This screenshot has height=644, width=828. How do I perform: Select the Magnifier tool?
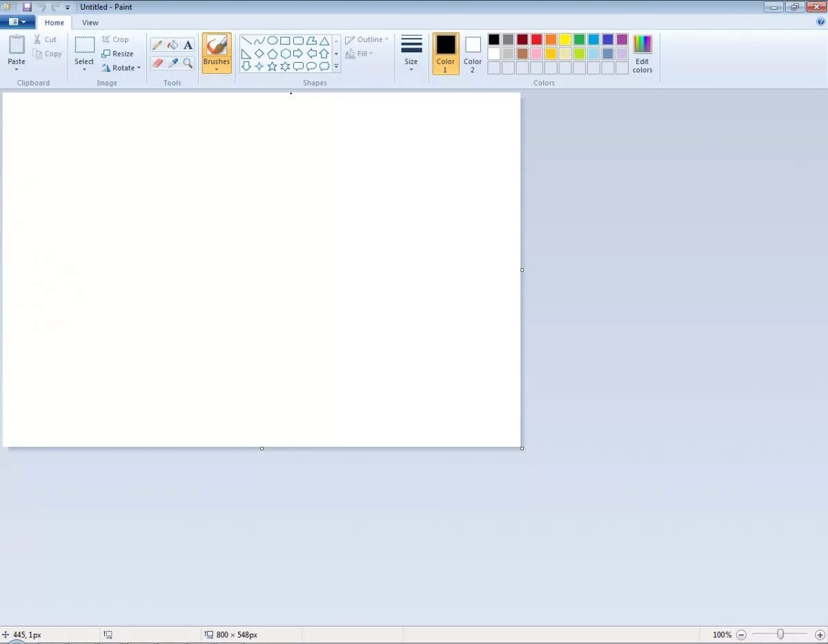click(188, 63)
